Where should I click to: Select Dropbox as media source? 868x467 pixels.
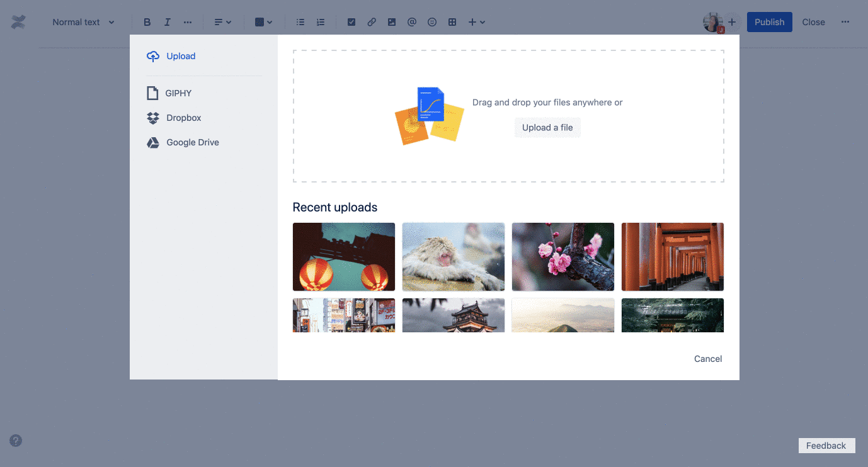[x=174, y=118]
